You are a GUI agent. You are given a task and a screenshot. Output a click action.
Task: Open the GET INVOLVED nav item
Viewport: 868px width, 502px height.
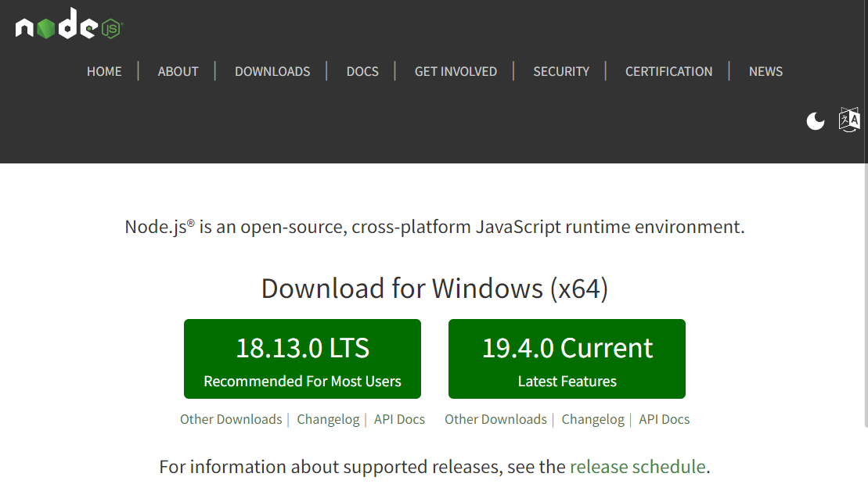coord(456,71)
